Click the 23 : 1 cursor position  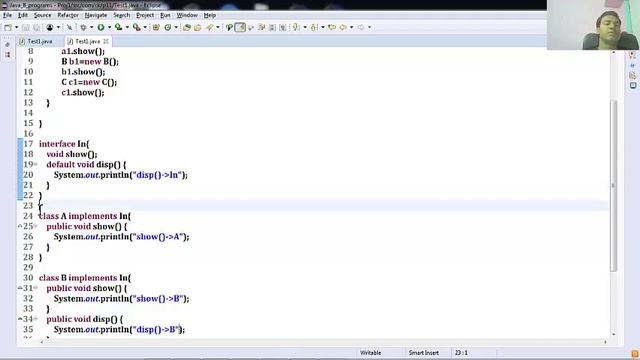coord(461,353)
